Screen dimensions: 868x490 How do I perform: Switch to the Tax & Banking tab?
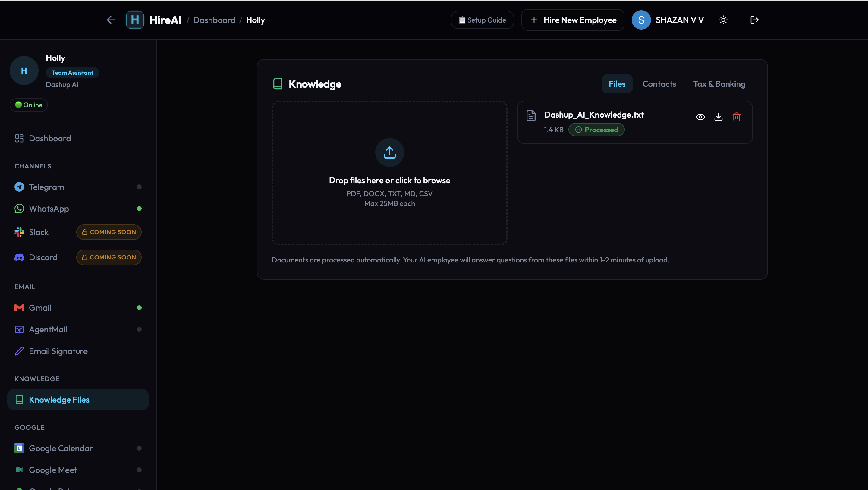pyautogui.click(x=719, y=84)
